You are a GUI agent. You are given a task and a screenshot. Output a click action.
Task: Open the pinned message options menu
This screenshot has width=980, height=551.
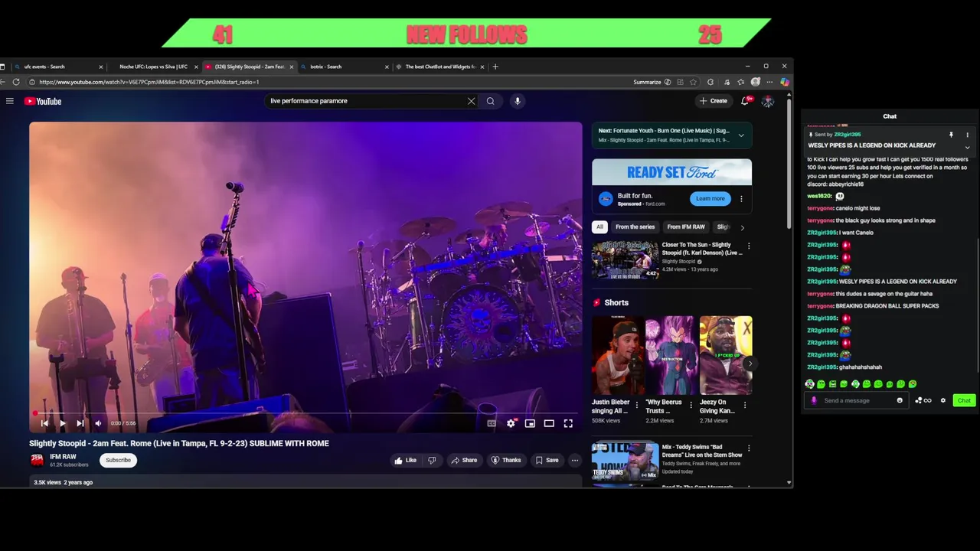[967, 135]
